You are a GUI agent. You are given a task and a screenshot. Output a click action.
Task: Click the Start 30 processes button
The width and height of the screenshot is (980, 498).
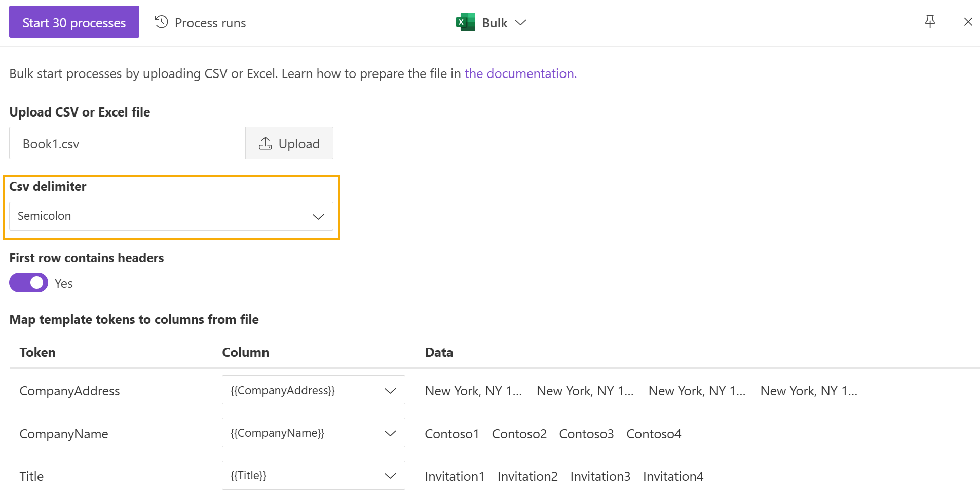pos(74,22)
